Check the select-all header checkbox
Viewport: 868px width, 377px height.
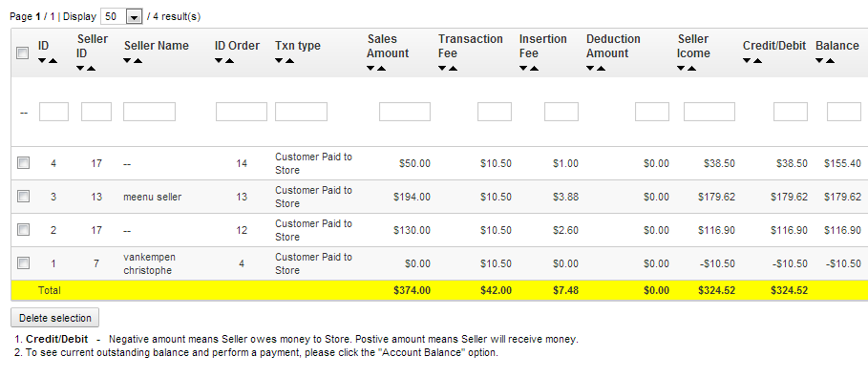23,53
